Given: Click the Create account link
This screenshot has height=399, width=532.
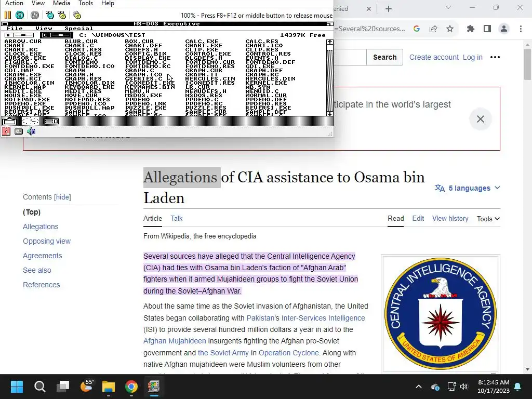Looking at the screenshot, I should tap(434, 57).
